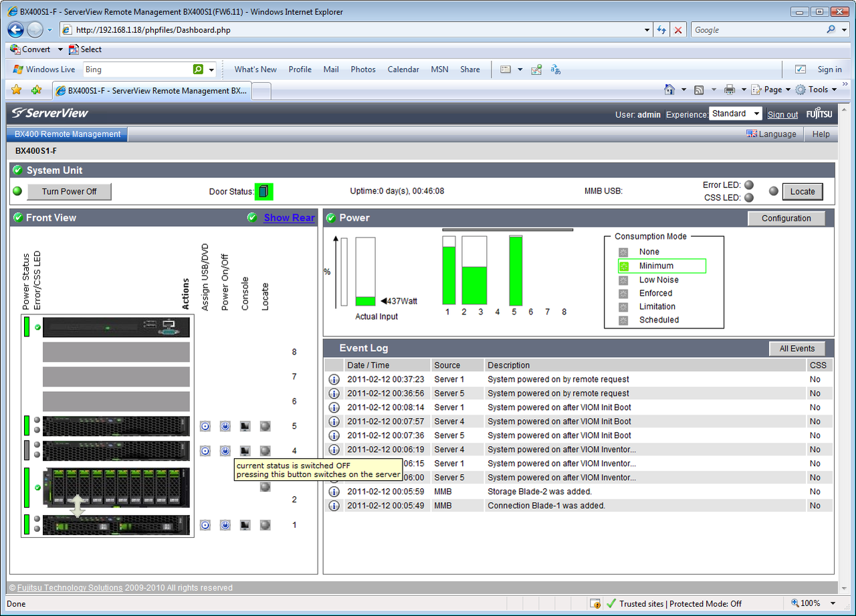
Task: Click Assign USB/DVD icon for server 1
Action: pyautogui.click(x=205, y=525)
